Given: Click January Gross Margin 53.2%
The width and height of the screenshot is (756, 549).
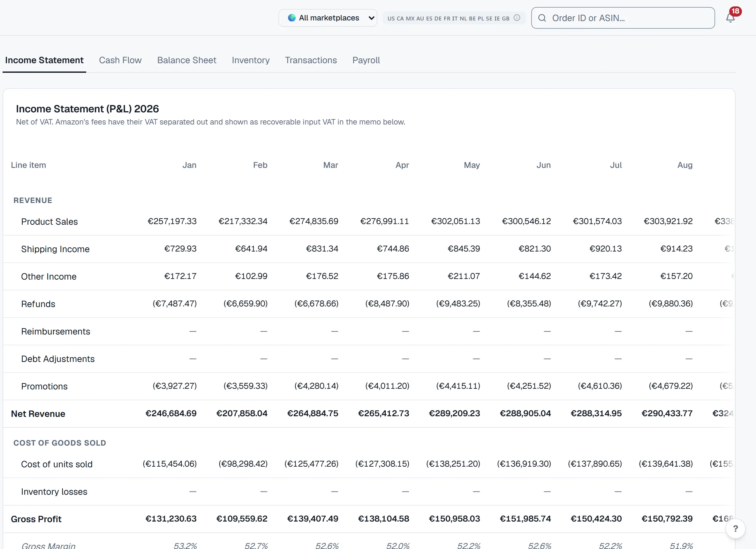Looking at the screenshot, I should (185, 545).
